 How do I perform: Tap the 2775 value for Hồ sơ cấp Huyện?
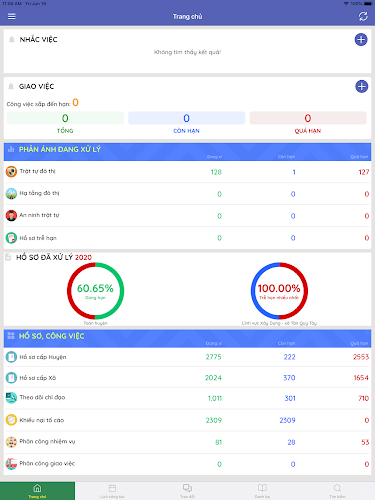(x=213, y=357)
